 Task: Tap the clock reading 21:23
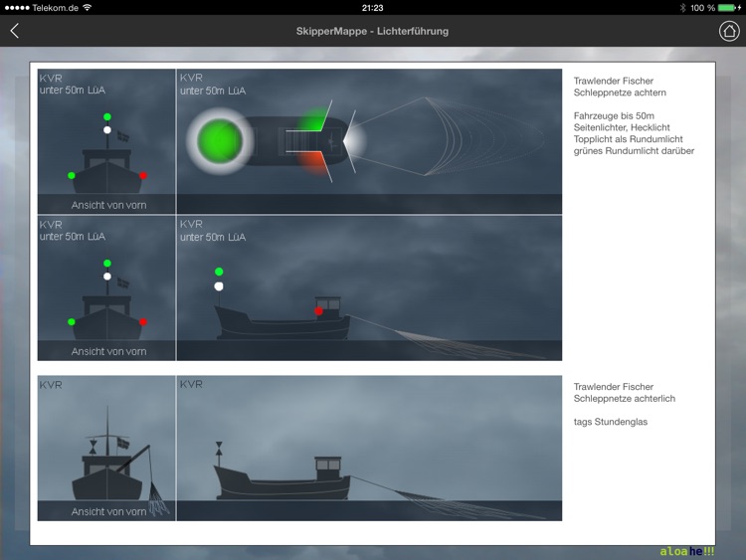[x=372, y=8]
